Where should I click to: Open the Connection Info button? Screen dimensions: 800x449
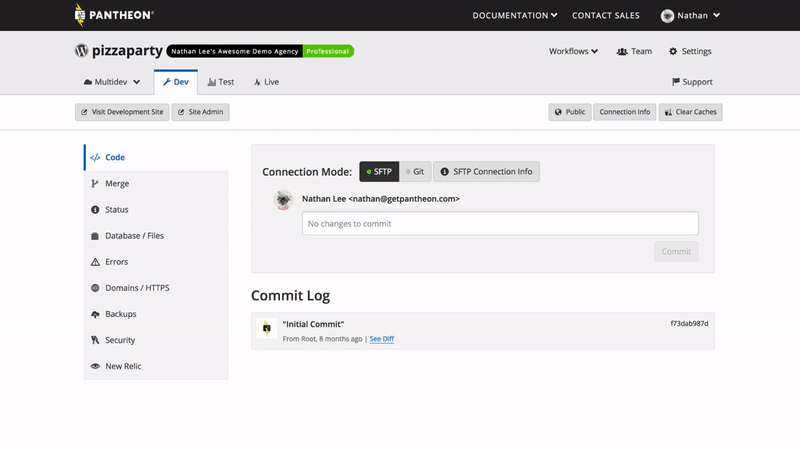624,112
